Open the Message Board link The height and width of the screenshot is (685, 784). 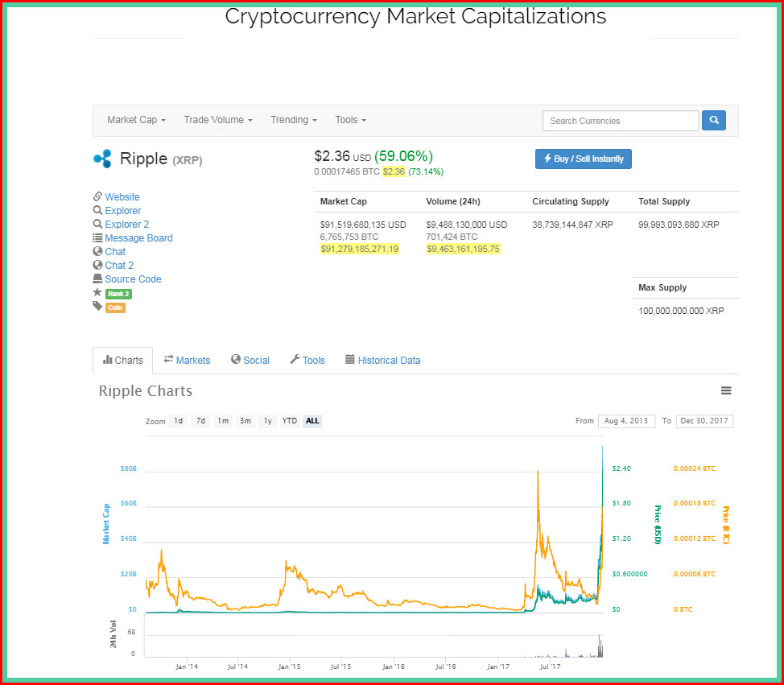pos(138,238)
